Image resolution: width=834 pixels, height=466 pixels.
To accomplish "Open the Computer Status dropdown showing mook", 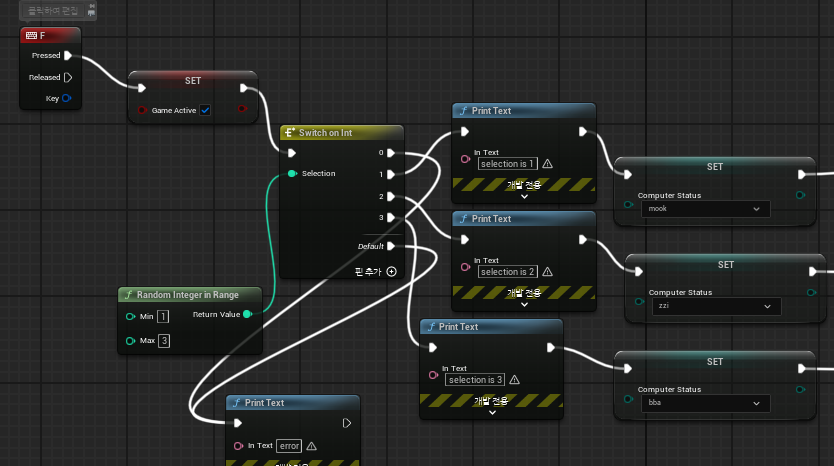I will (x=706, y=209).
